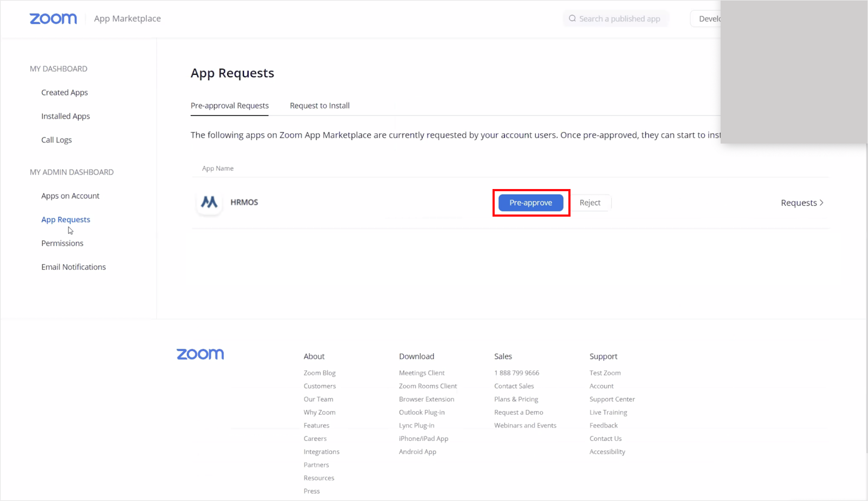Image resolution: width=868 pixels, height=501 pixels.
Task: Open the Support Center link
Action: pos(612,399)
